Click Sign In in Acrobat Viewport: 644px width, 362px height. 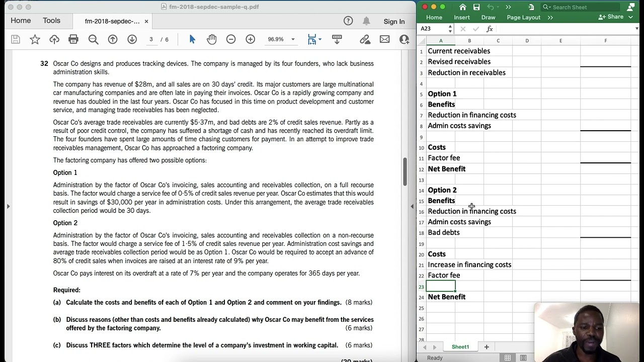coord(394,21)
